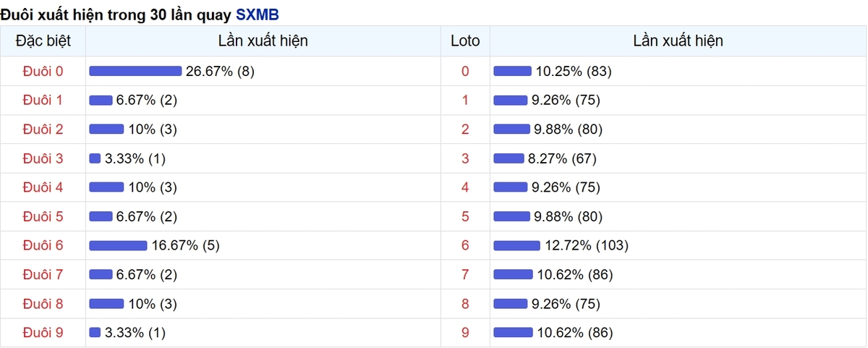Select loto number 9 in Loto column
868x348 pixels.
[465, 333]
